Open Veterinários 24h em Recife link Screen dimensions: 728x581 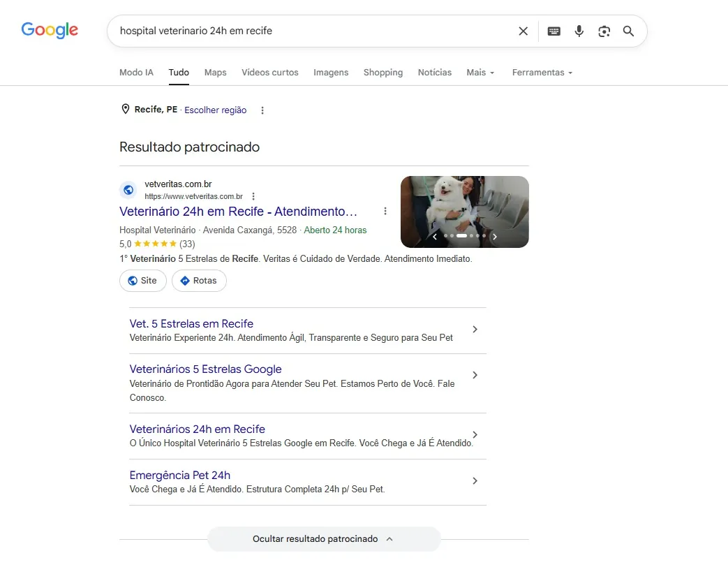coord(198,429)
